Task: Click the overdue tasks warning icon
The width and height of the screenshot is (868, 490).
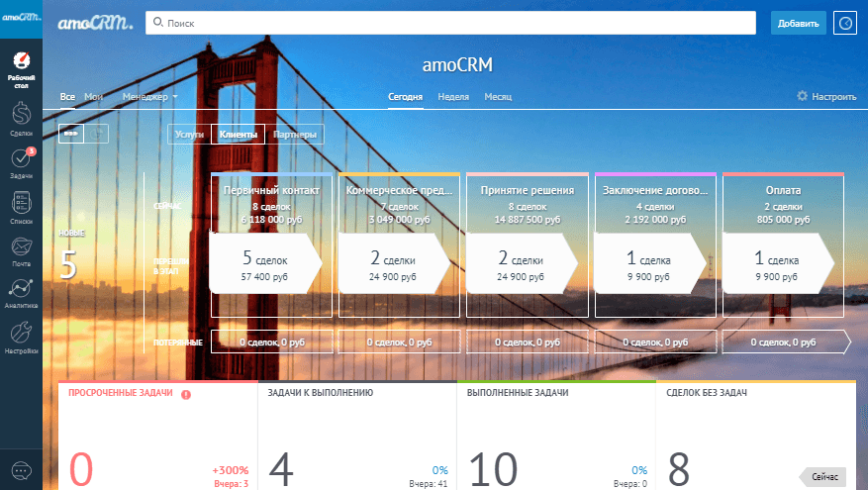Action: [186, 394]
